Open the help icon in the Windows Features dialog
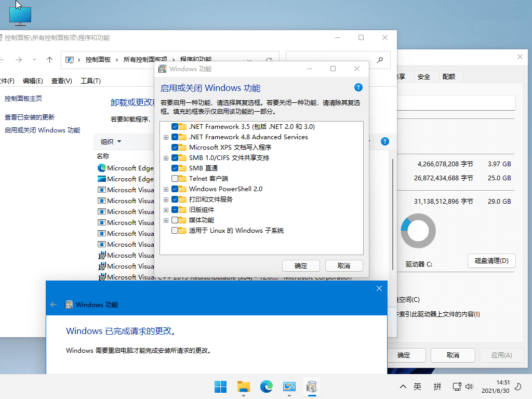The height and width of the screenshot is (399, 532). click(358, 87)
